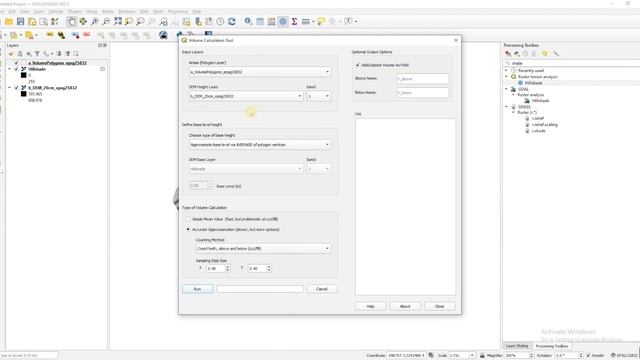Click History clock icon in Processing Toolbox

coord(525,54)
